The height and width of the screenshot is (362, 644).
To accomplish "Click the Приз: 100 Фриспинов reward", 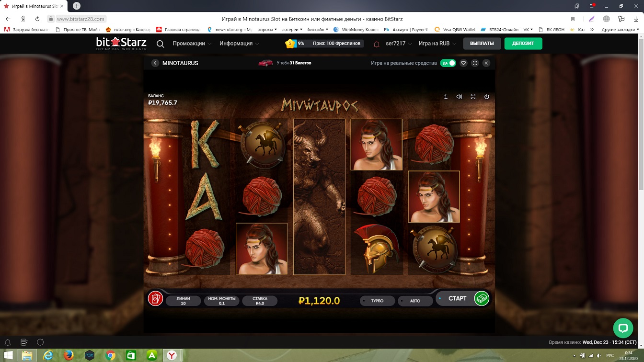I will [x=337, y=44].
